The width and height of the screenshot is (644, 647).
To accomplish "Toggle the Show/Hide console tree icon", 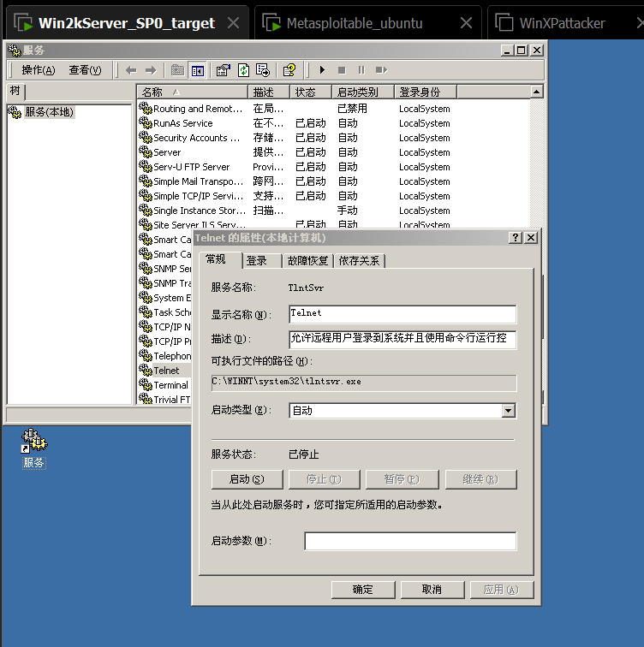I will (x=198, y=70).
